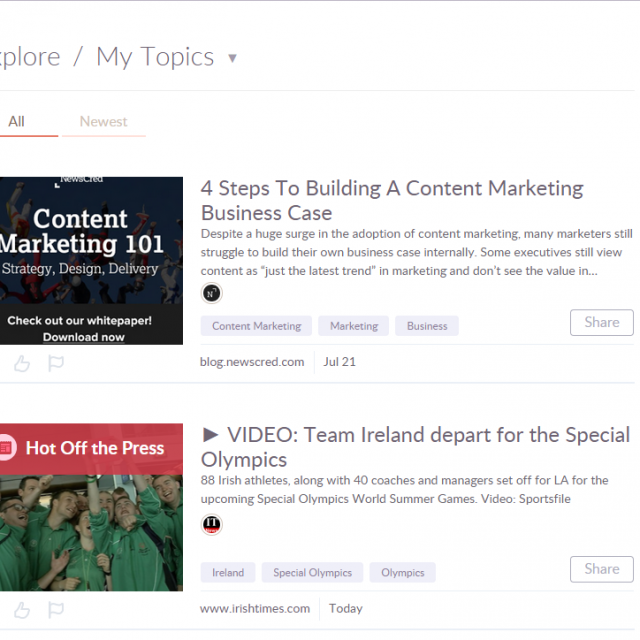Image resolution: width=640 pixels, height=640 pixels.
Task: Open the Irish Times source avatar icon
Action: 211,524
